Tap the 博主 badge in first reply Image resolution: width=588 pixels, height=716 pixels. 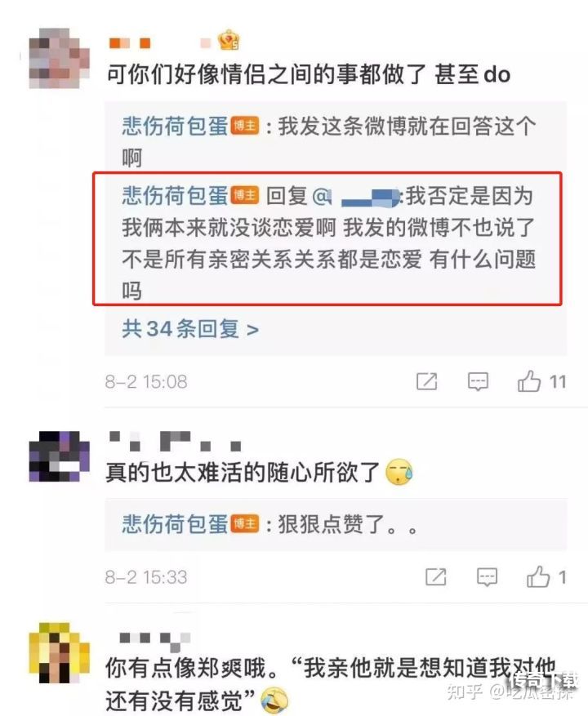245,126
